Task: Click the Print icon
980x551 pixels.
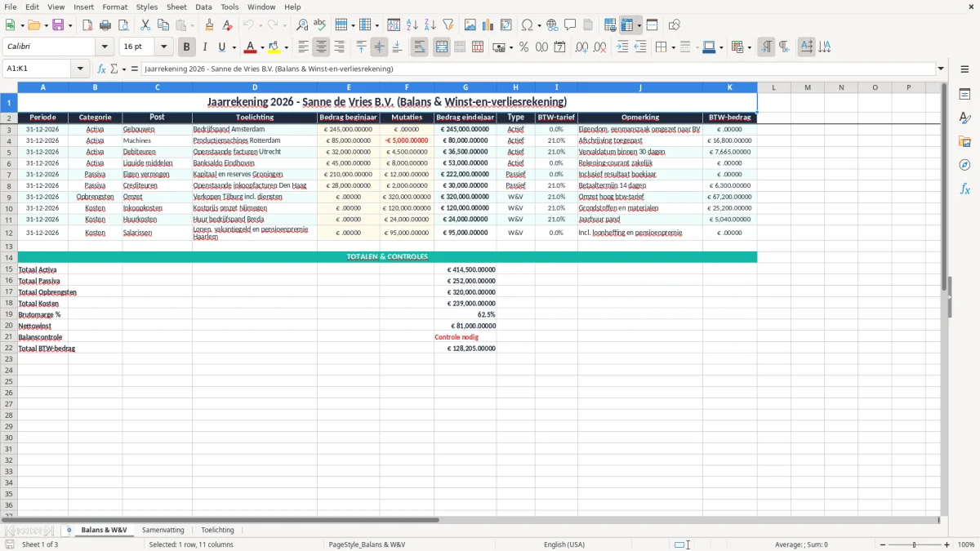Action: pyautogui.click(x=105, y=25)
